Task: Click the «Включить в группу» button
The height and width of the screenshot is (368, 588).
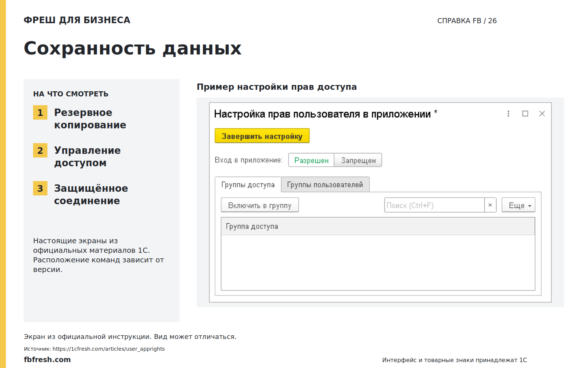Action: click(x=260, y=205)
